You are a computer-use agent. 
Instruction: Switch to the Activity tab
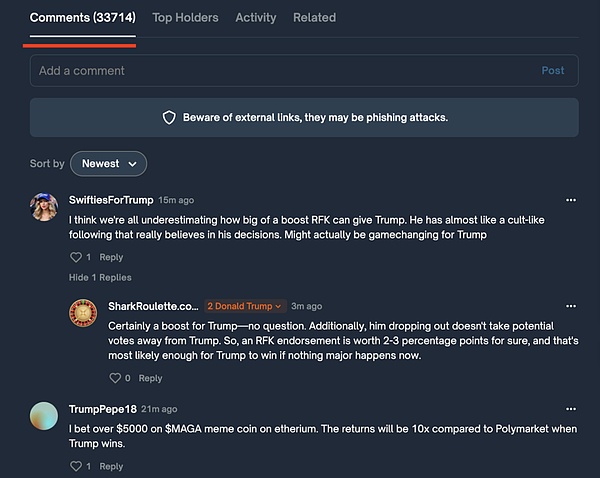pyautogui.click(x=256, y=18)
